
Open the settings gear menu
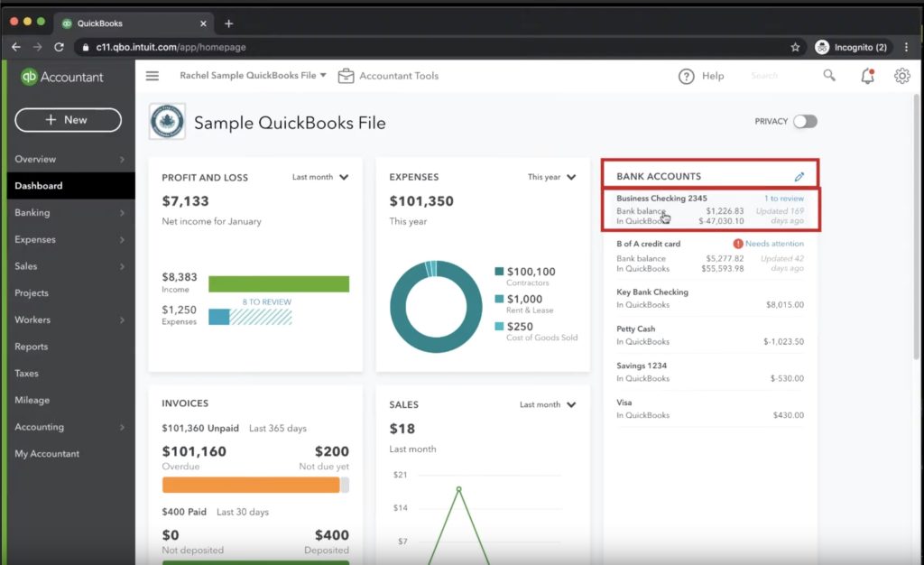click(901, 76)
